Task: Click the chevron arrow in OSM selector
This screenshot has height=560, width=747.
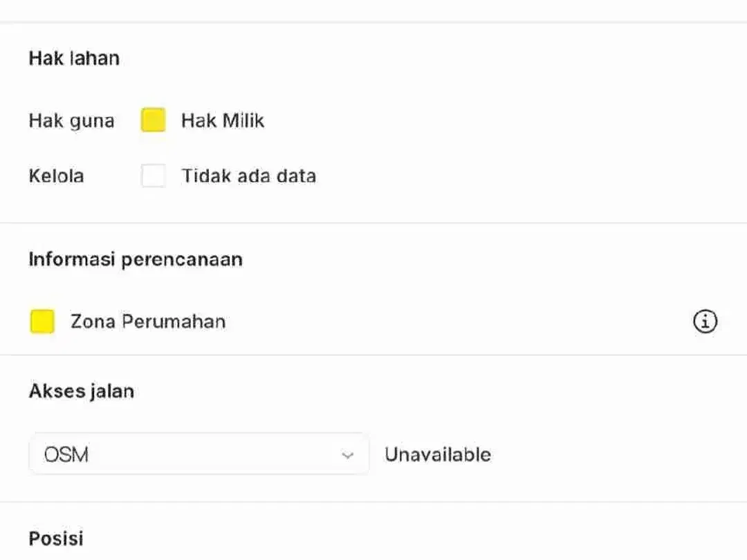Action: (x=348, y=455)
